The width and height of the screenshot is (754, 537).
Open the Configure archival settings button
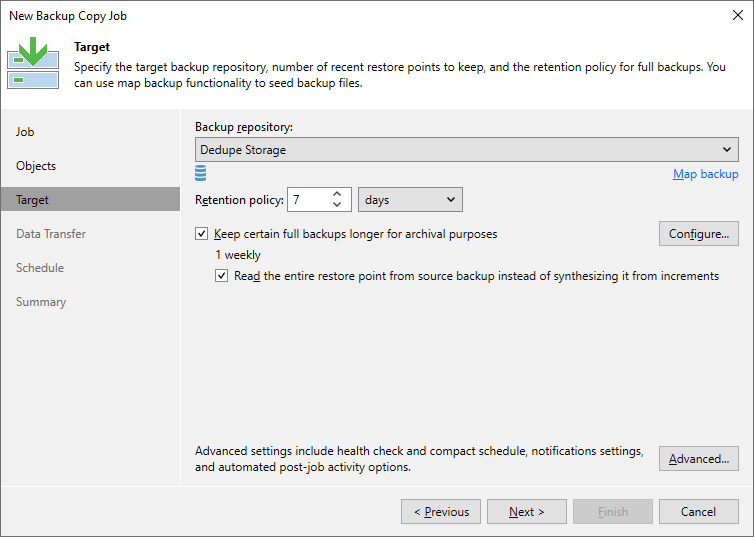click(x=698, y=234)
